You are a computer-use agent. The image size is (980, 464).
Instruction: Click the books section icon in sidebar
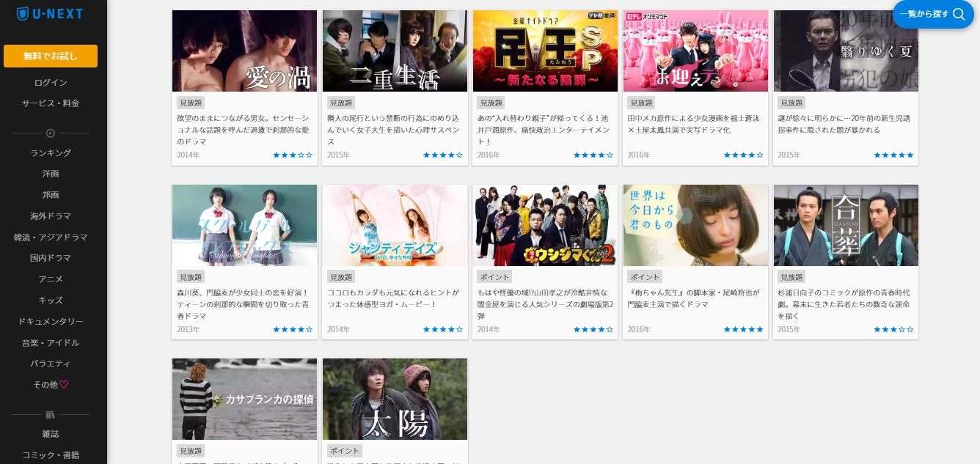[x=51, y=415]
